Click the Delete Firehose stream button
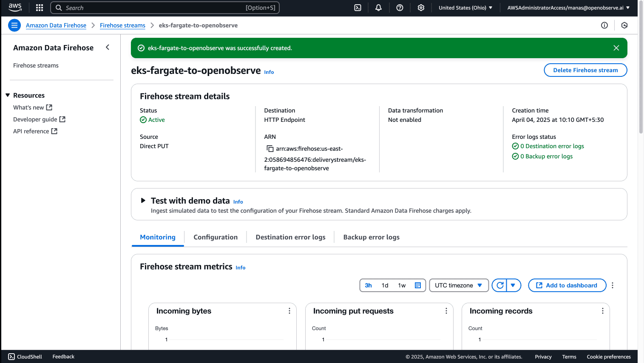 [x=585, y=70]
